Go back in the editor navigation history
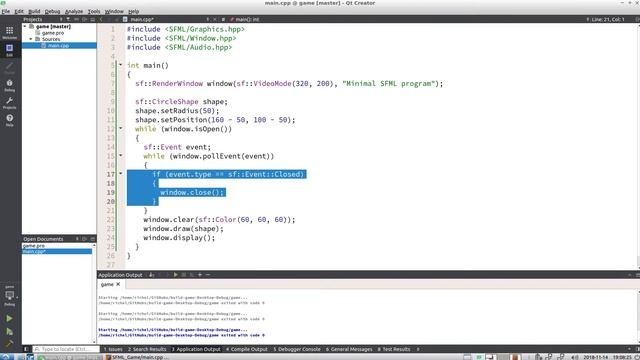Viewport: 640px width, 360px height. point(101,19)
